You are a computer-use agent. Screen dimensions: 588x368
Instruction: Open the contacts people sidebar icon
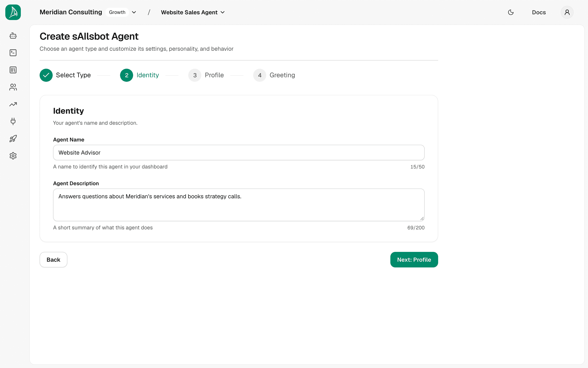tap(13, 87)
